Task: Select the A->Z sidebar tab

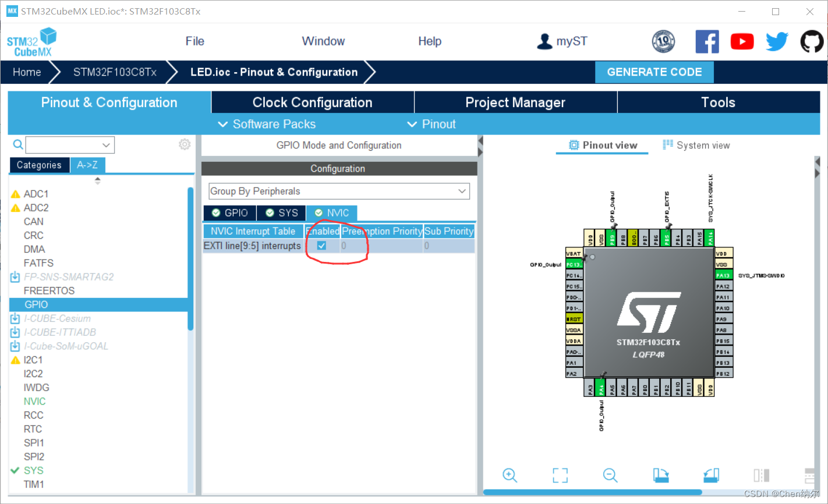Action: pyautogui.click(x=87, y=165)
